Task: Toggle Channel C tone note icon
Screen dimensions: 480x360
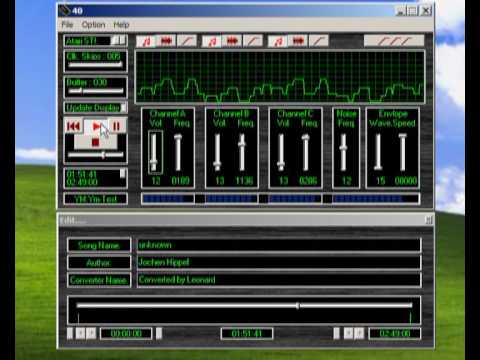Action: [x=278, y=41]
